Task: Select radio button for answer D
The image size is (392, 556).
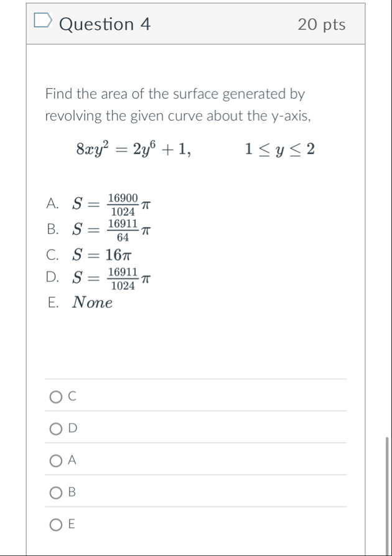Action: (x=57, y=427)
